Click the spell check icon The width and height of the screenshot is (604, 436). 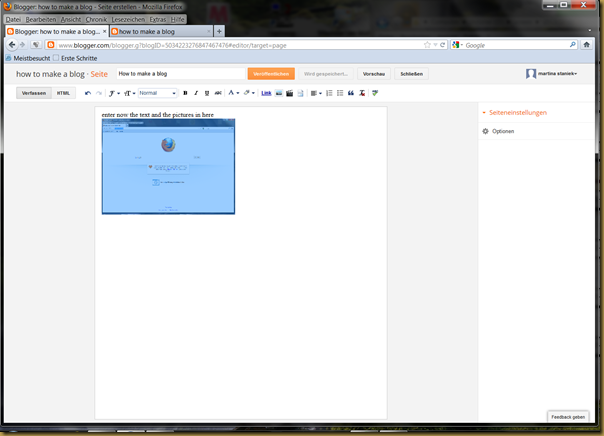pyautogui.click(x=375, y=93)
